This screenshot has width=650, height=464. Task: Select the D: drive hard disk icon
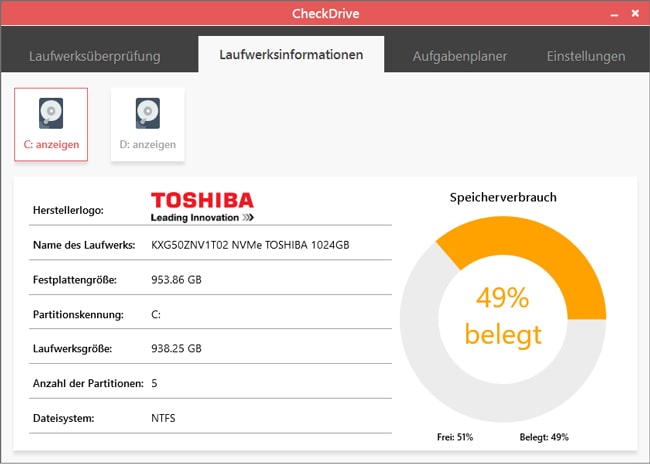click(x=147, y=114)
